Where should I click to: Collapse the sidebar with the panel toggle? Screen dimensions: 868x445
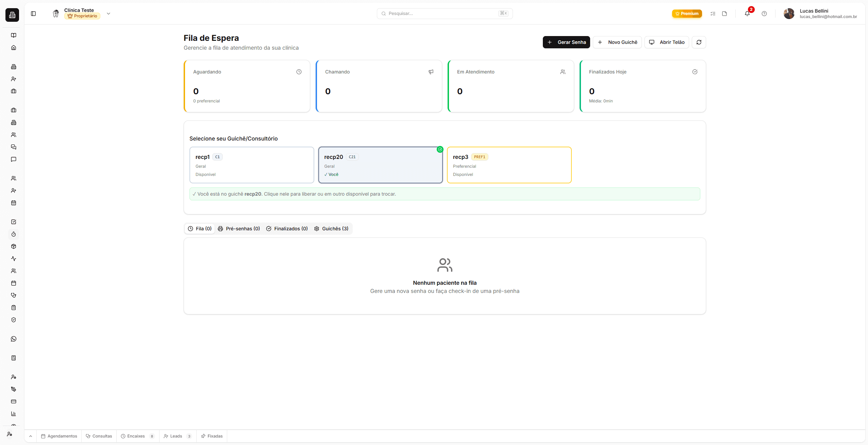[x=33, y=14]
